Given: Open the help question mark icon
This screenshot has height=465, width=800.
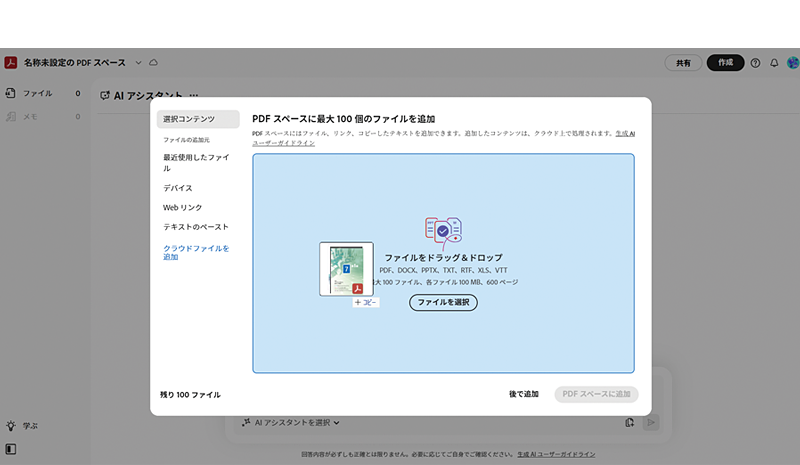Looking at the screenshot, I should click(755, 62).
